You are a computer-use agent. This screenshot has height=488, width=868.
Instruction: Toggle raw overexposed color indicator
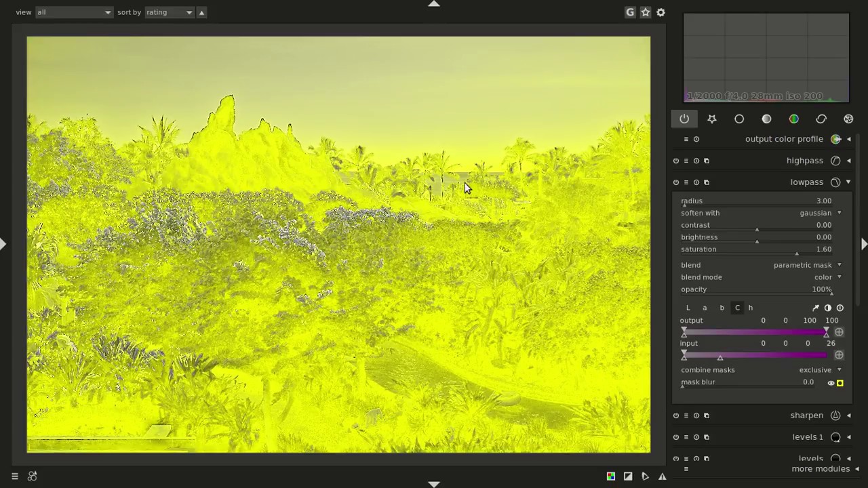611,476
